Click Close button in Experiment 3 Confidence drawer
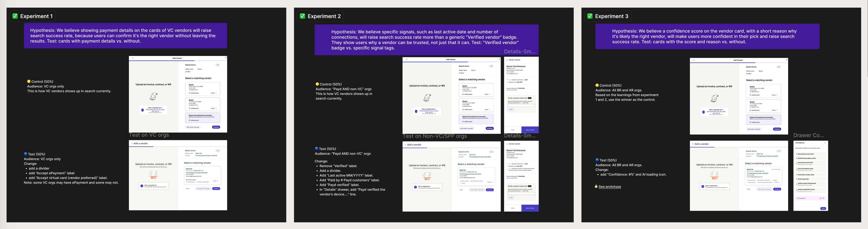Image resolution: width=868 pixels, height=229 pixels. pyautogui.click(x=823, y=209)
